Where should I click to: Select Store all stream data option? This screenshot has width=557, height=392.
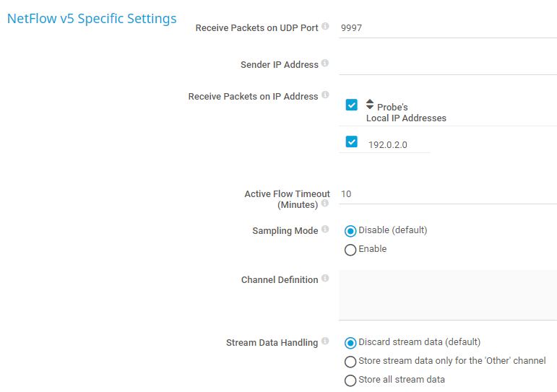350,380
